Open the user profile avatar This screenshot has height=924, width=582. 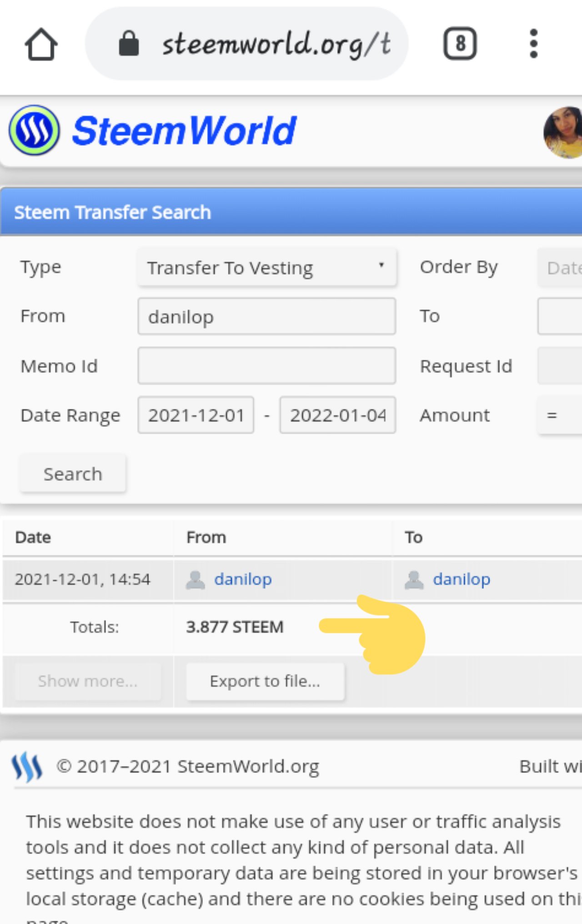563,132
